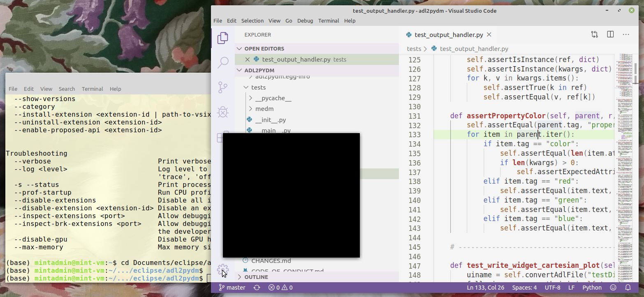Open the errors and warnings count in the status bar
Image resolution: width=644 pixels, height=297 pixels.
280,288
